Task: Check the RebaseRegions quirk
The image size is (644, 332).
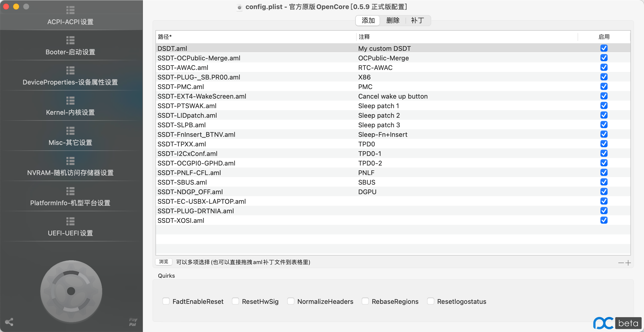Action: [x=365, y=301]
